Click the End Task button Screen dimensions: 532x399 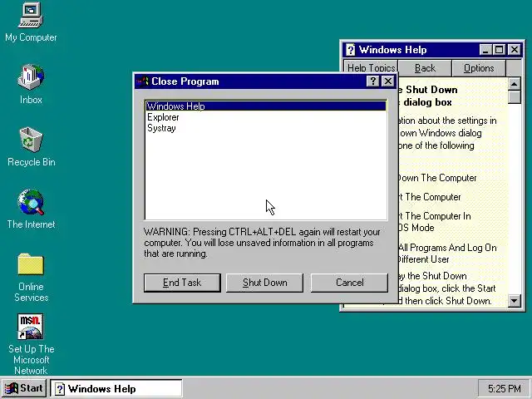182,283
